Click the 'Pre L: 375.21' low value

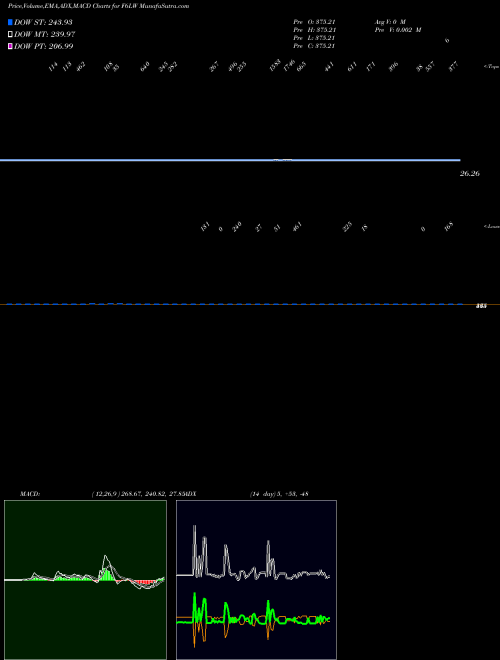[x=314, y=38]
